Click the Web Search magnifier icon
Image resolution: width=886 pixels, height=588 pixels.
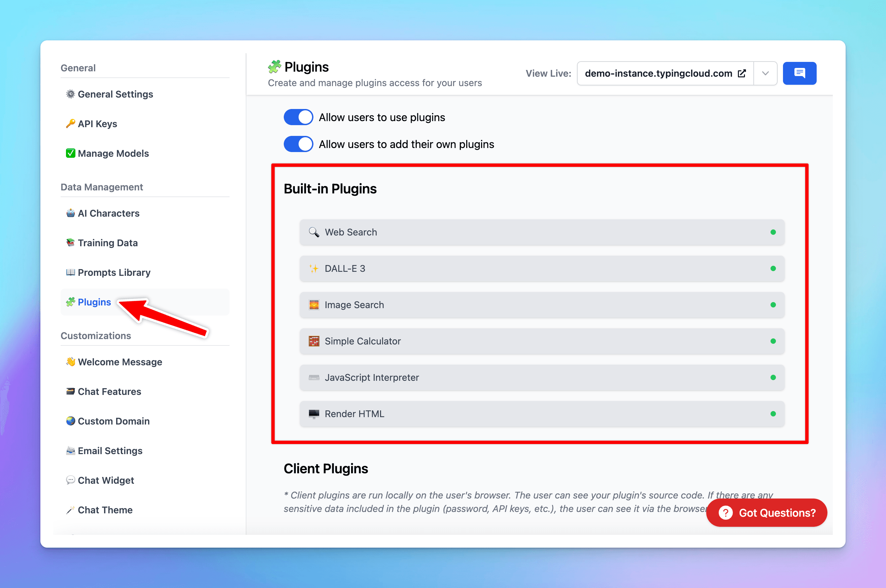(314, 232)
